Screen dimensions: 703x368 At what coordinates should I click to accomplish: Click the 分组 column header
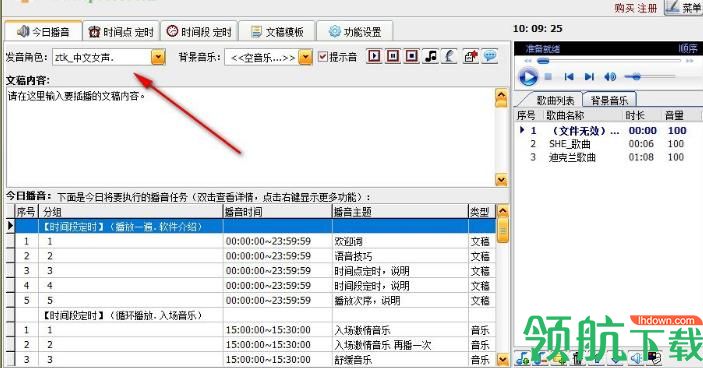click(x=131, y=212)
